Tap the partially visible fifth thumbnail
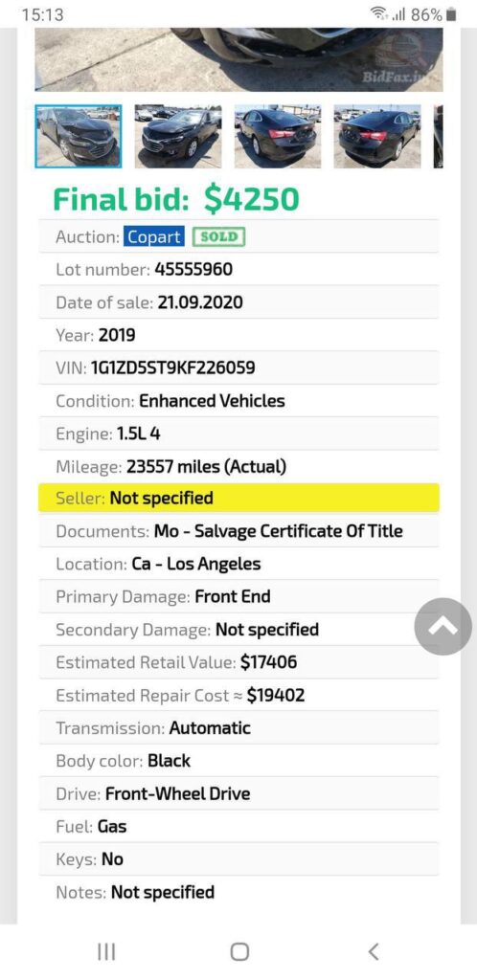The width and height of the screenshot is (477, 980). (439, 137)
